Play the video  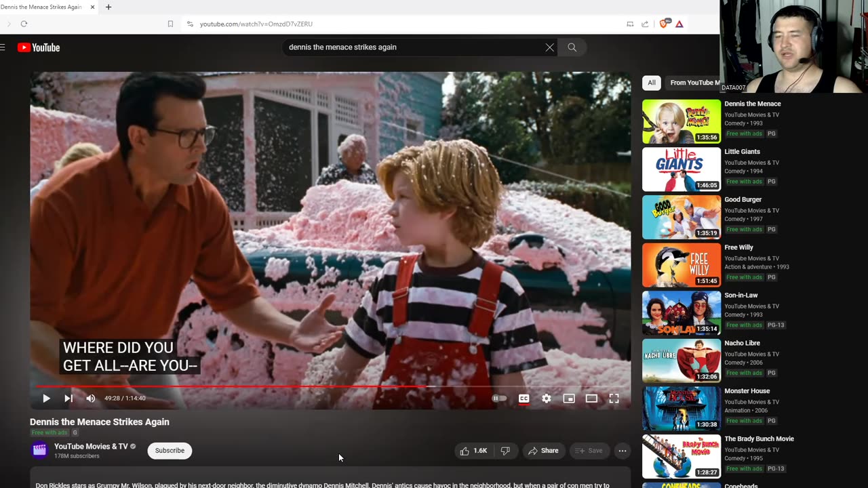tap(46, 399)
